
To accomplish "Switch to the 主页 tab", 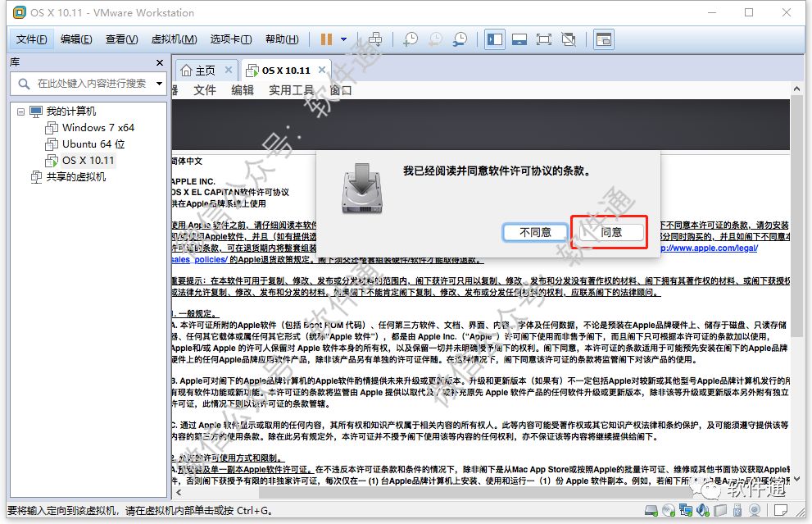I will point(206,71).
